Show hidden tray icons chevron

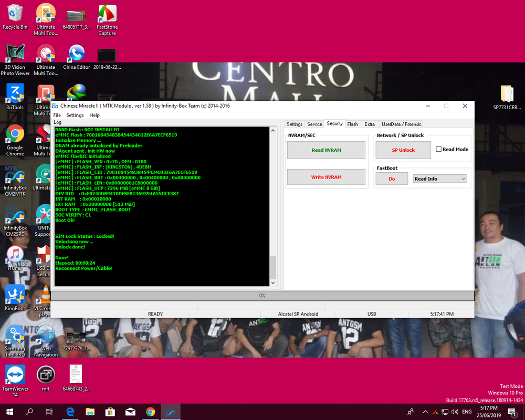425,412
